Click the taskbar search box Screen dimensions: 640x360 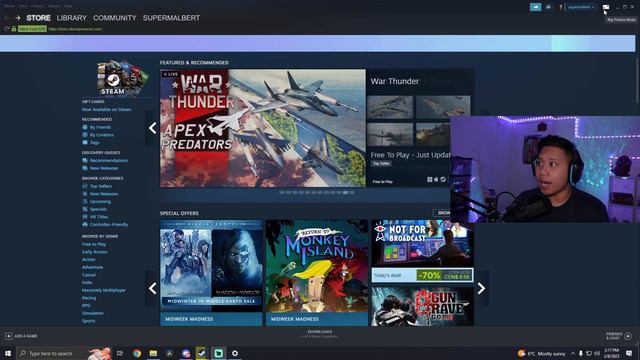coord(64,353)
